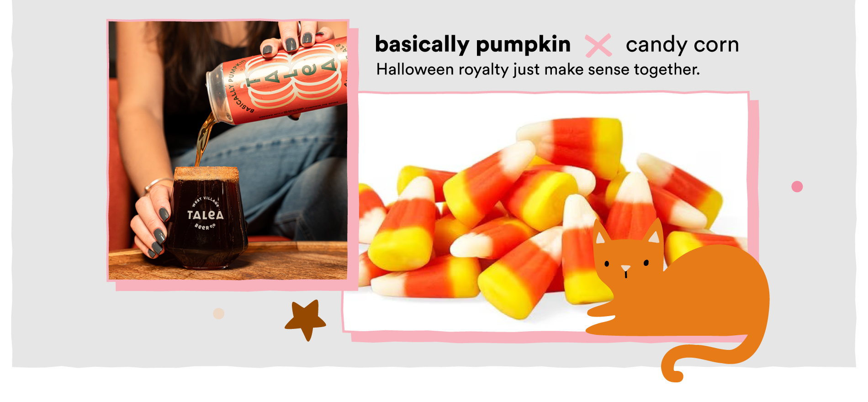Click the "candy corn" heading text
This screenshot has width=868, height=402.
(682, 45)
